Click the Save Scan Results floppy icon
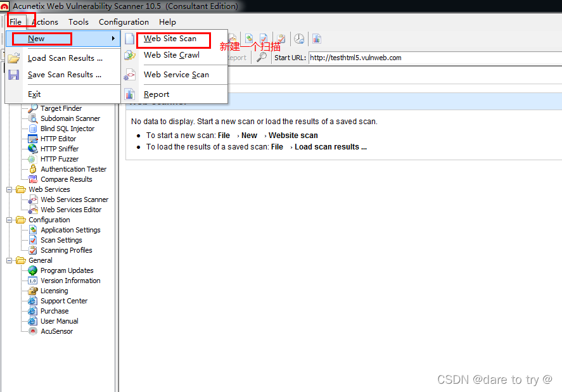Screen dimensions: 562x392 point(13,75)
